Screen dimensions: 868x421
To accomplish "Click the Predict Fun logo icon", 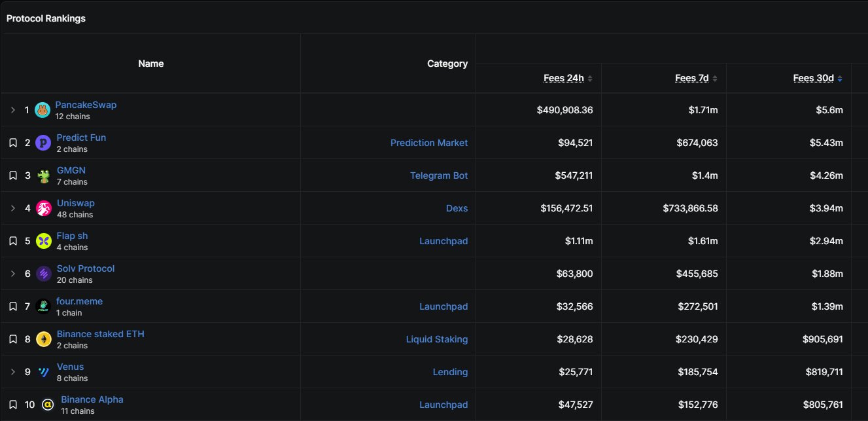I will [43, 143].
